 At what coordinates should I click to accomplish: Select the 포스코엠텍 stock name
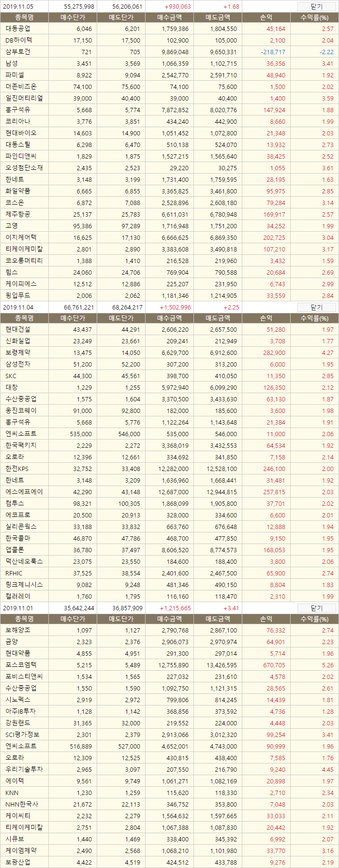click(x=21, y=665)
